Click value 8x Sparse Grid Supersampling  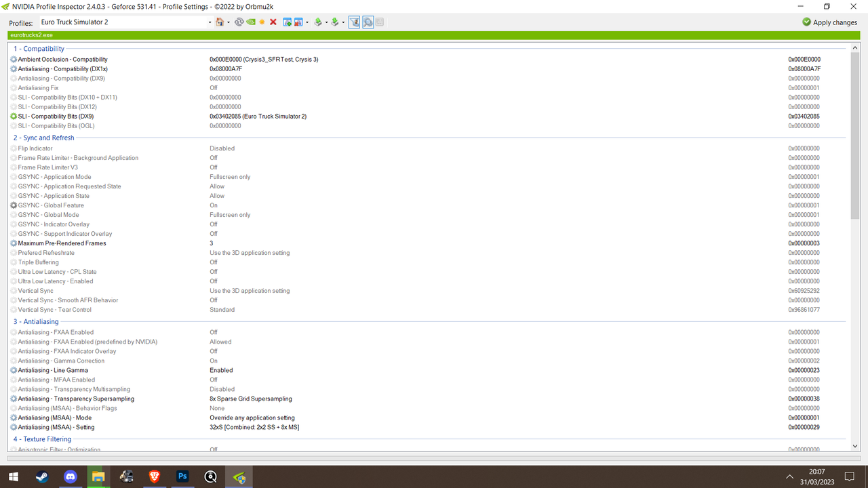251,399
